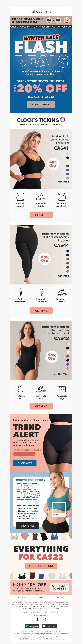Open the Get $25 footer menu item

pos(60,597)
